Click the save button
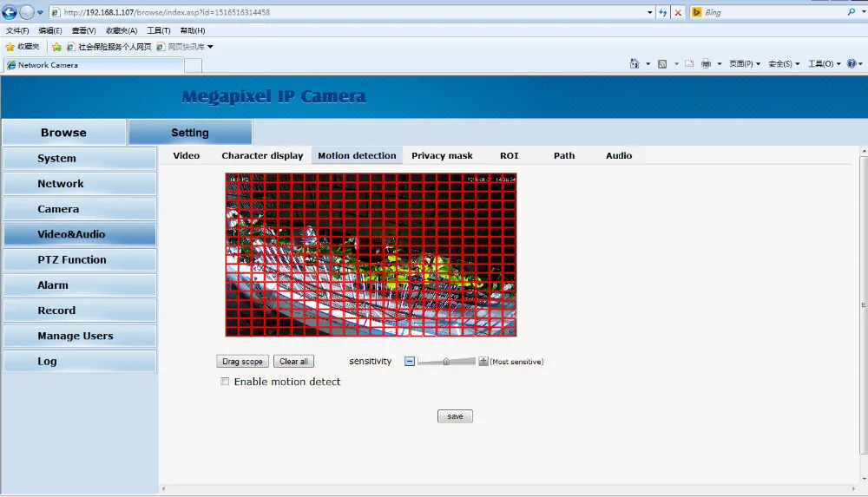 (455, 416)
